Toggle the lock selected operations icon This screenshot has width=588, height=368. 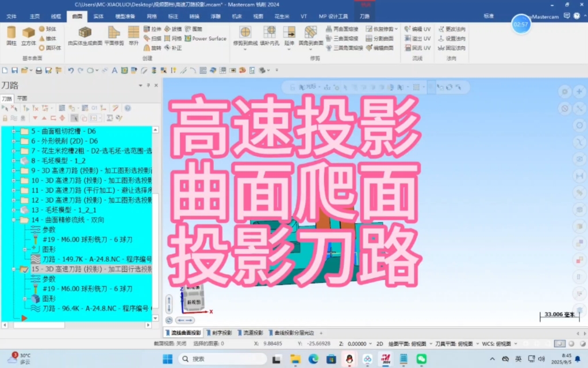tap(5, 118)
